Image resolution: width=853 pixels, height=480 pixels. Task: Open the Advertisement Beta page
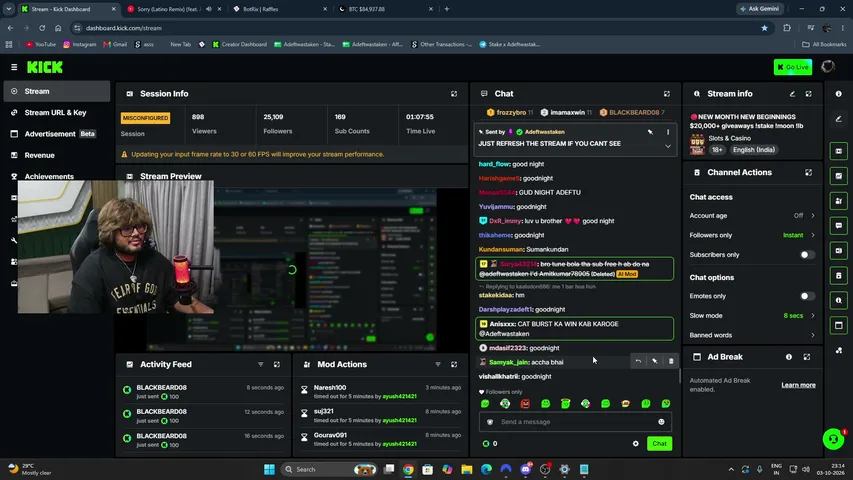click(57, 134)
